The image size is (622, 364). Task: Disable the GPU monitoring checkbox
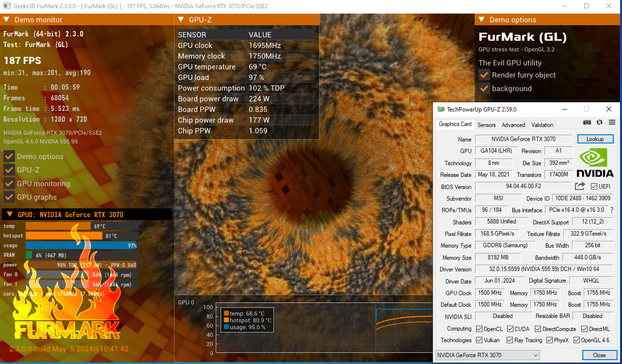point(9,184)
